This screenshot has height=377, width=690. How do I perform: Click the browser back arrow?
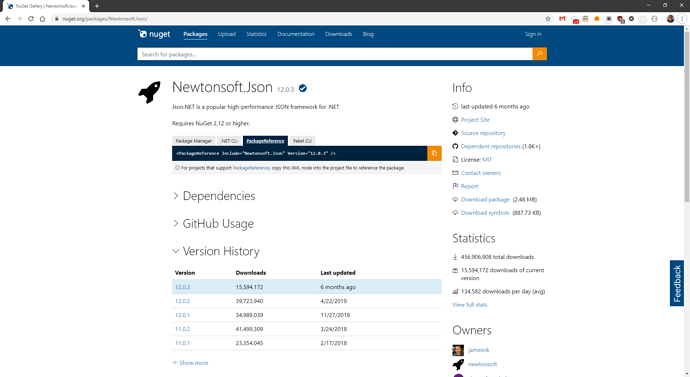pyautogui.click(x=7, y=18)
